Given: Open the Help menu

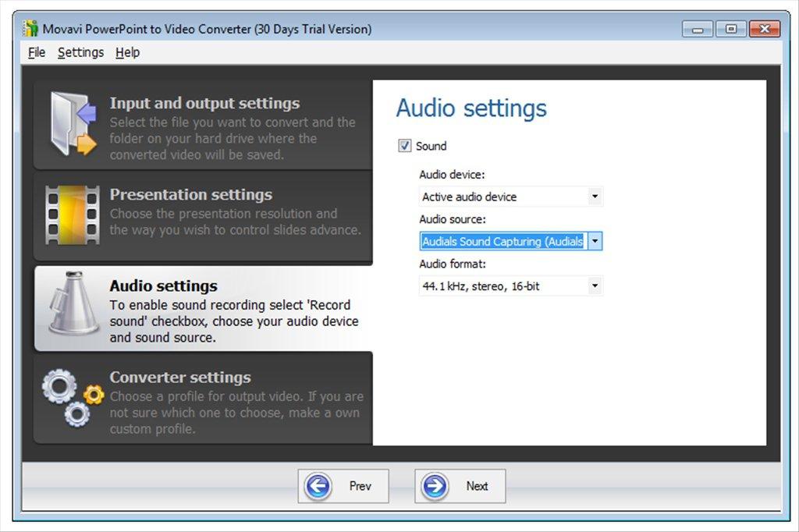Looking at the screenshot, I should pyautogui.click(x=127, y=52).
